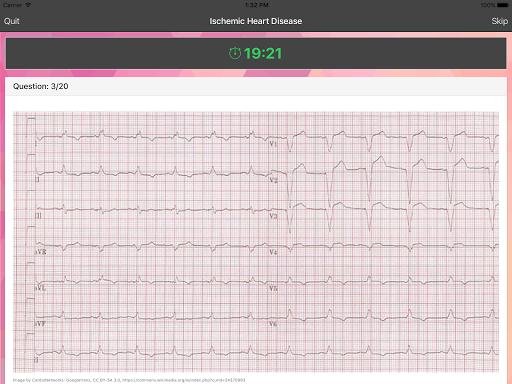Skip the current question
The width and height of the screenshot is (512, 384).
(499, 21)
